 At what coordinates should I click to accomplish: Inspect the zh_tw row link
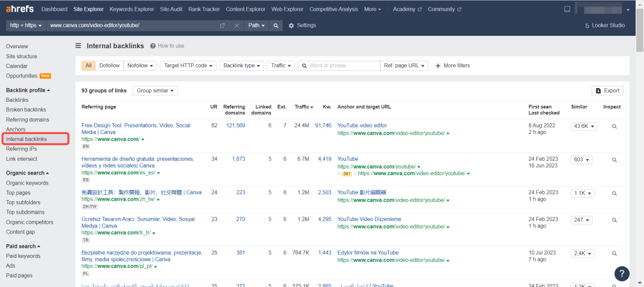pyautogui.click(x=614, y=193)
